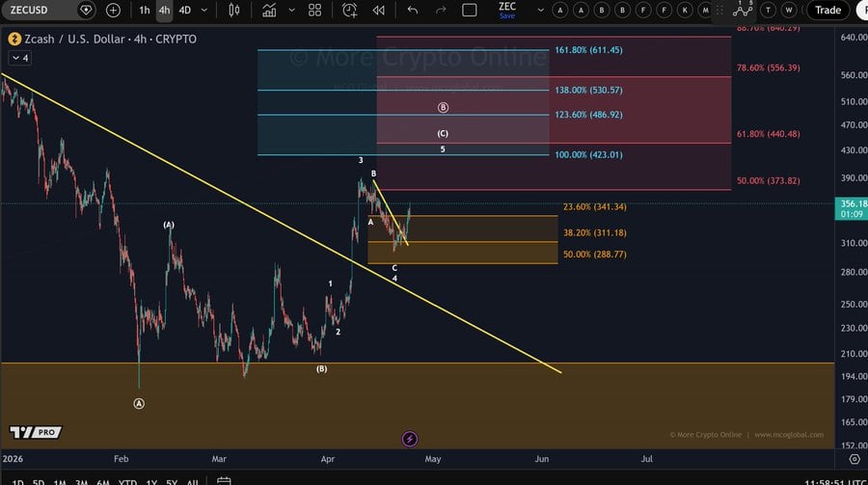Open the indicator templates grid icon
The image size is (868, 485).
tap(314, 10)
